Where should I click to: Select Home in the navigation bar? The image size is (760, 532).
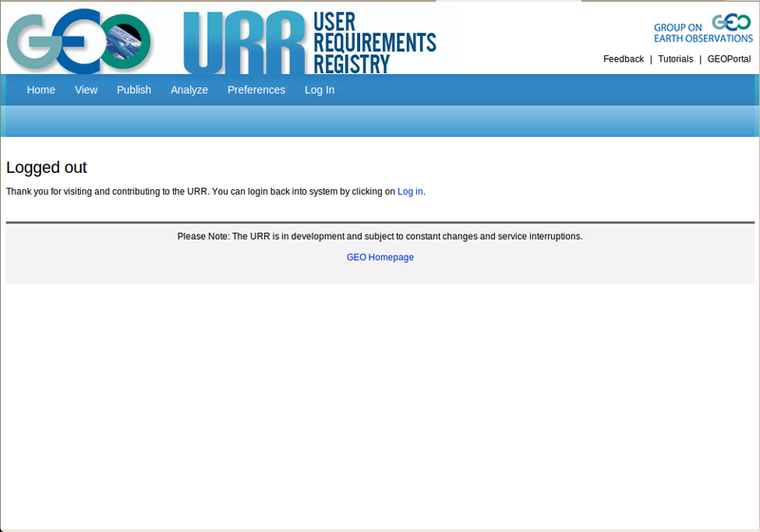pyautogui.click(x=41, y=90)
